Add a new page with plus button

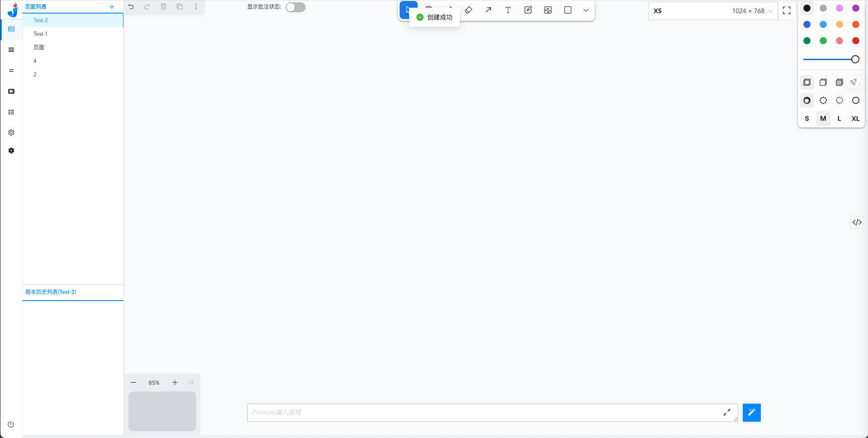[x=112, y=7]
